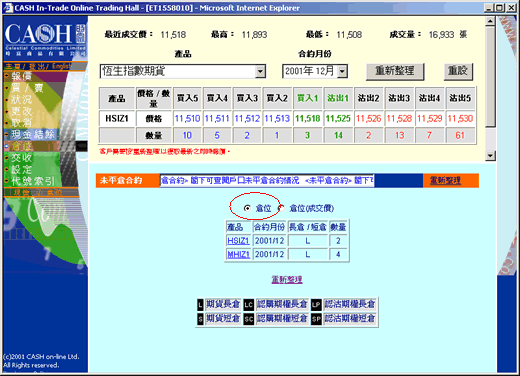Open 代號索引 in the sidebar menu

(x=33, y=181)
